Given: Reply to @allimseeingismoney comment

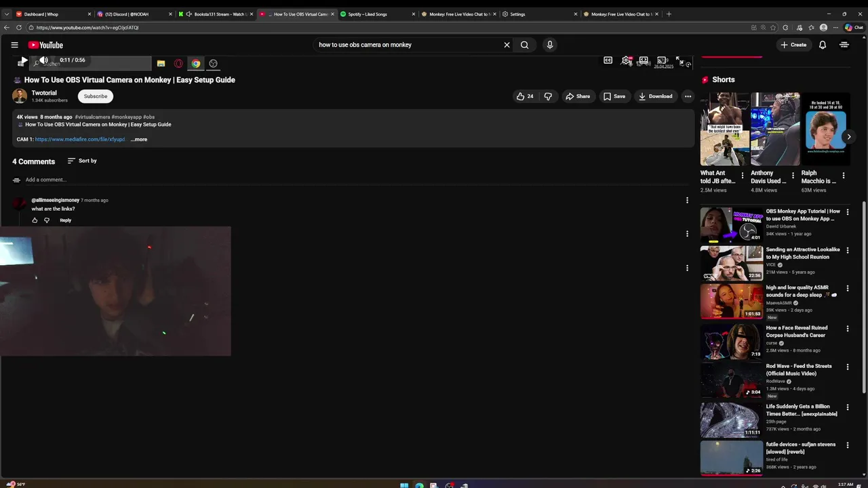Looking at the screenshot, I should (x=65, y=220).
